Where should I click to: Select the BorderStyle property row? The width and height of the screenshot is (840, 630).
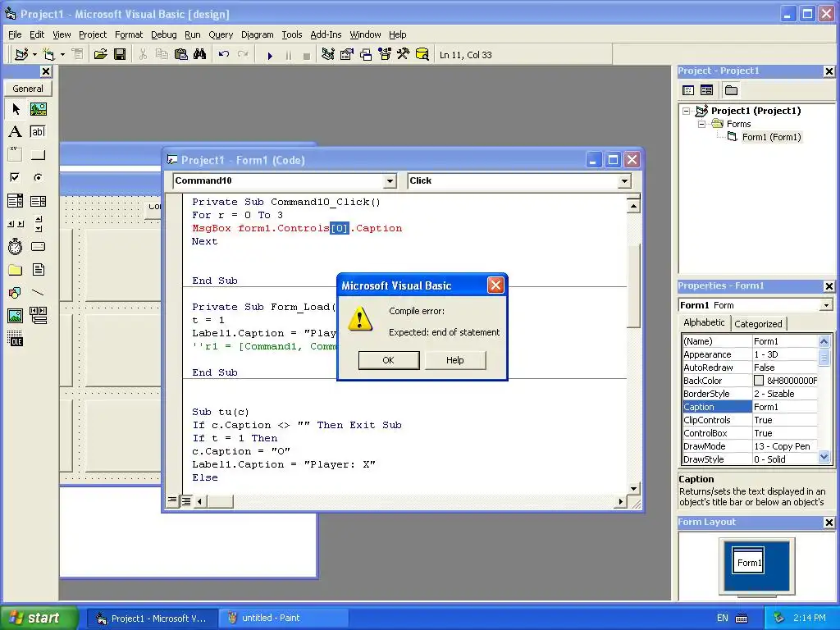tap(750, 394)
